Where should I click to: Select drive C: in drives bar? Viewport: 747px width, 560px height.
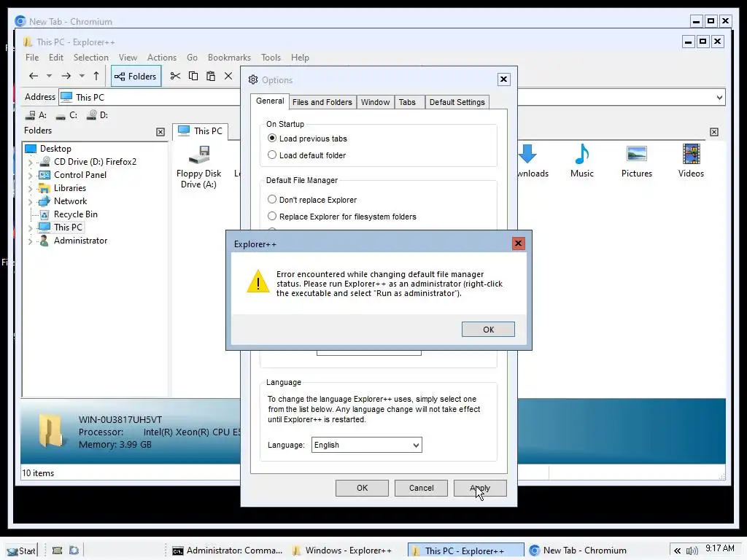(x=66, y=115)
